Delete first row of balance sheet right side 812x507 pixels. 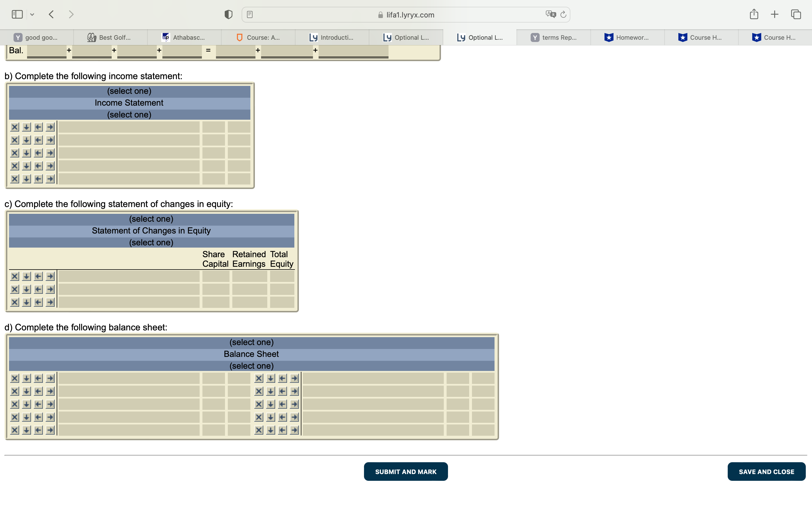pyautogui.click(x=259, y=379)
